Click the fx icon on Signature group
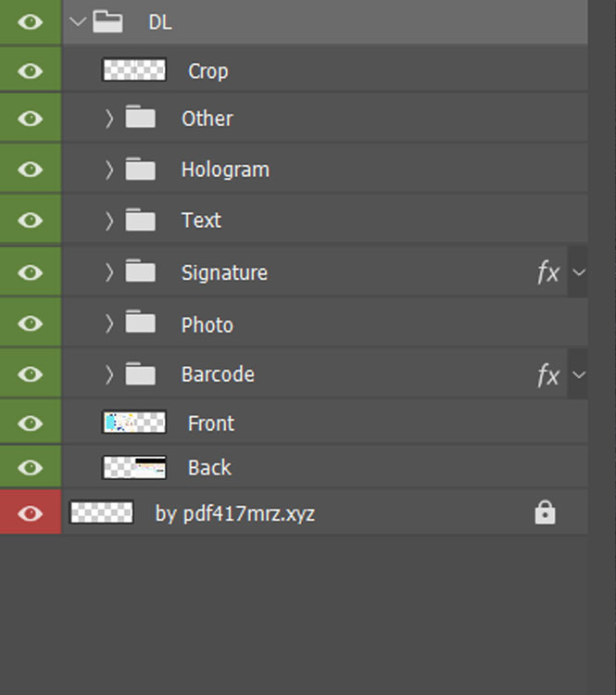 [548, 272]
